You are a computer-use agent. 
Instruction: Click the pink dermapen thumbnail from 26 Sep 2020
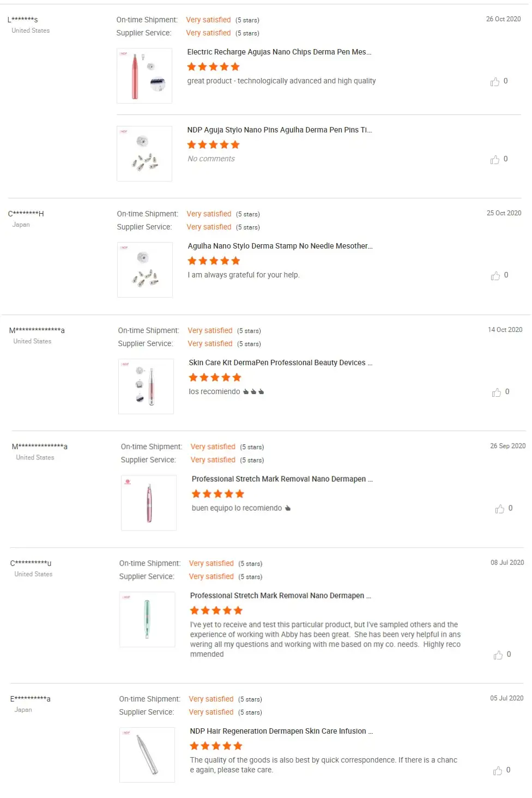pos(149,503)
